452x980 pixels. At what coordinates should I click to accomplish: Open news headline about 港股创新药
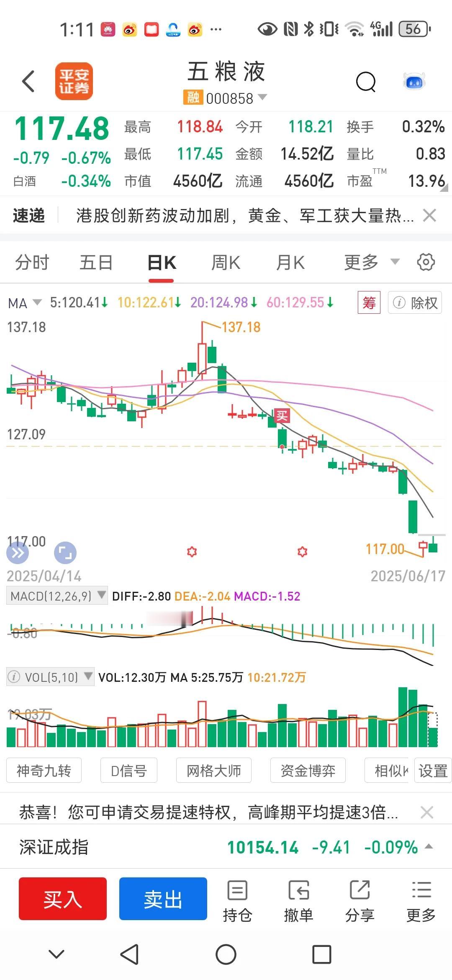tap(245, 216)
